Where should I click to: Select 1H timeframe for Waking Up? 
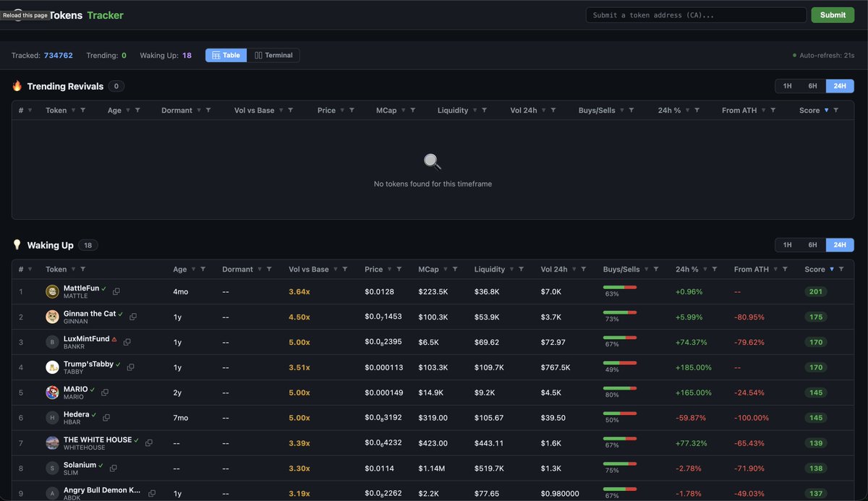coord(787,245)
